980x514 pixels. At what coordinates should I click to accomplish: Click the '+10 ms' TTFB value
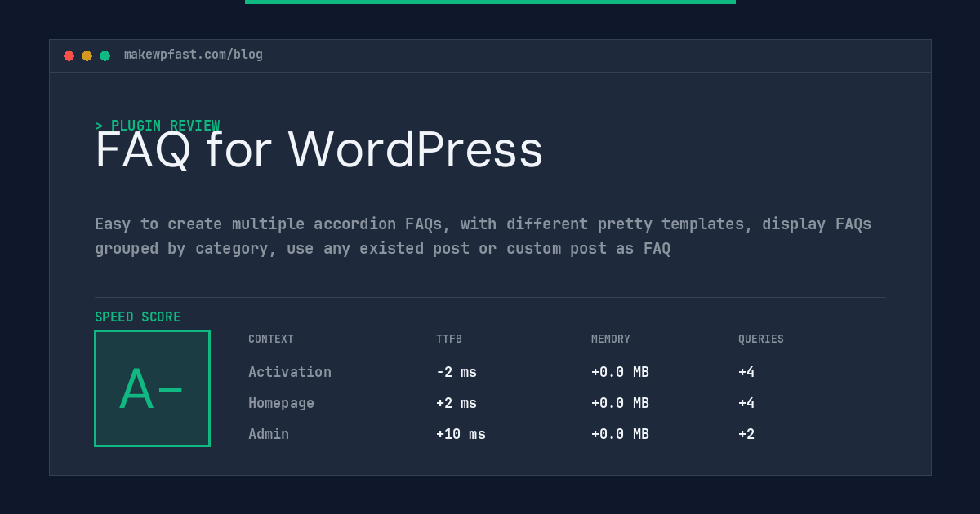[x=461, y=434]
